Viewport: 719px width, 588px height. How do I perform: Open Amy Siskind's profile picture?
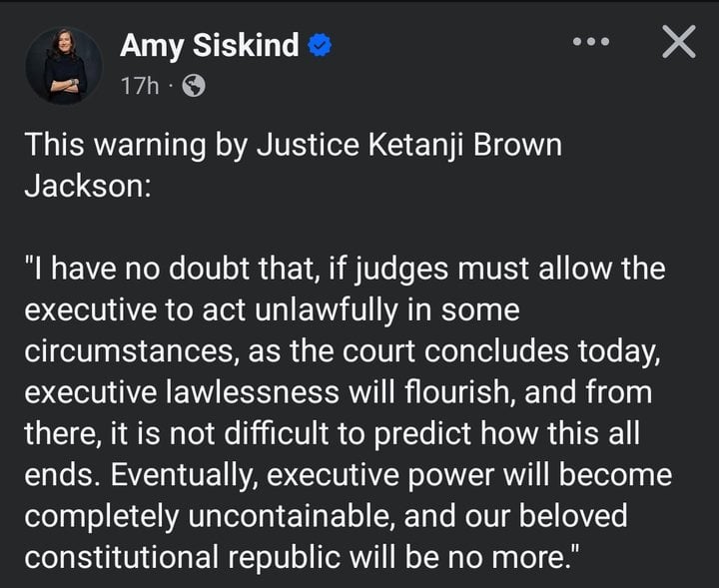64,65
